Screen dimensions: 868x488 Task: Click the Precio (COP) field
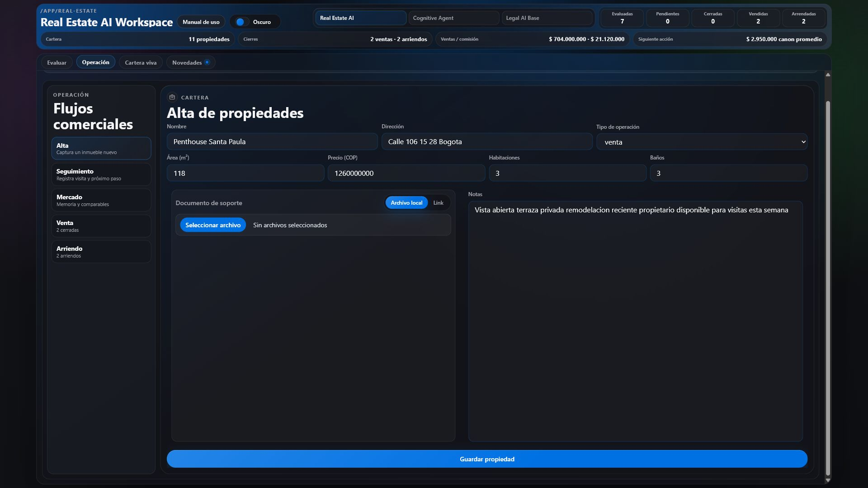click(406, 173)
